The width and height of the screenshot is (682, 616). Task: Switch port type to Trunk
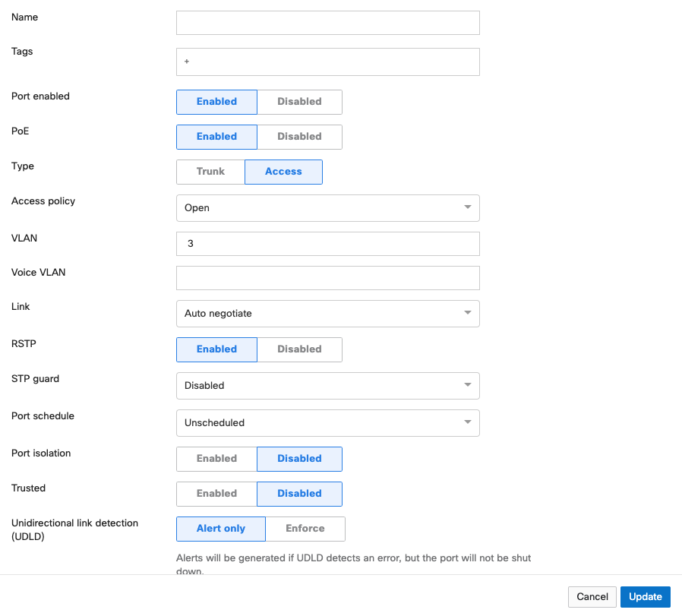coord(210,172)
